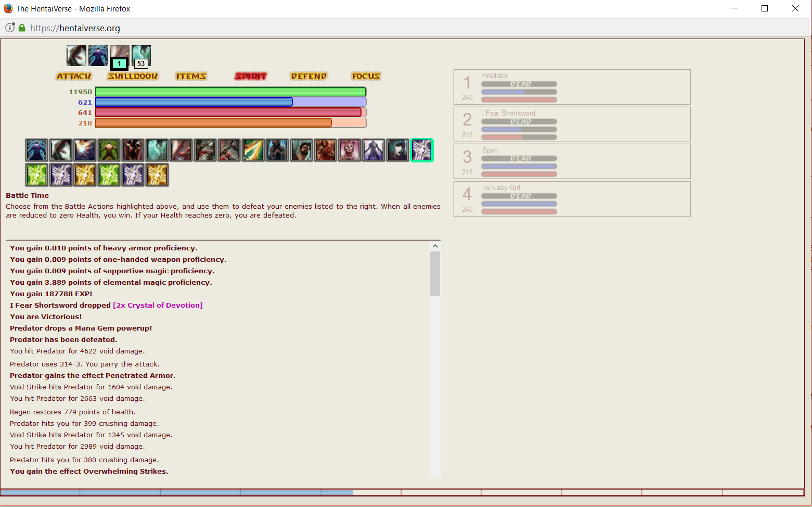Click the second green sigil in bottom quickbar row
812x507 pixels.
pyautogui.click(x=109, y=175)
